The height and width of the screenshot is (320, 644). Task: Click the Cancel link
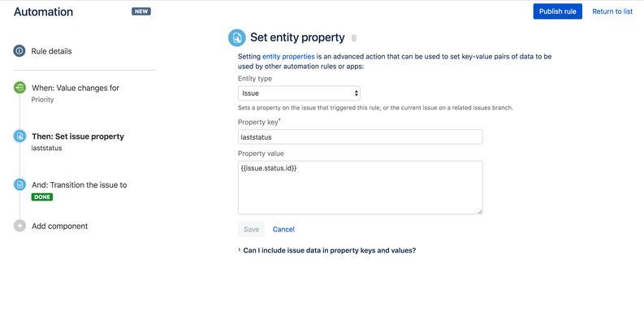pyautogui.click(x=283, y=229)
